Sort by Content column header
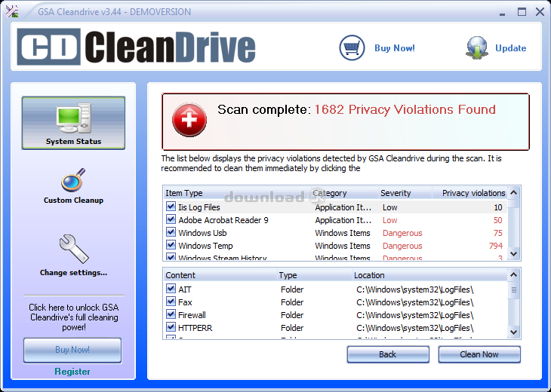The image size is (551, 392). click(x=220, y=275)
